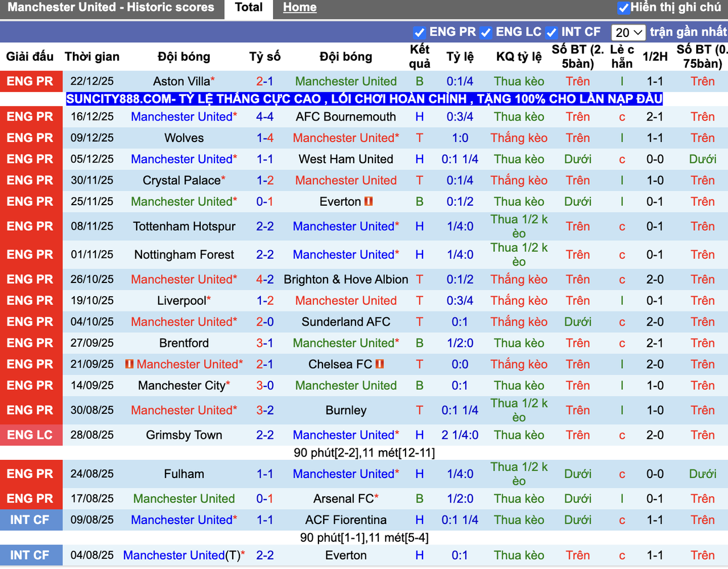
Task: Toggle the ENG LC filter checkbox
Action: click(486, 32)
